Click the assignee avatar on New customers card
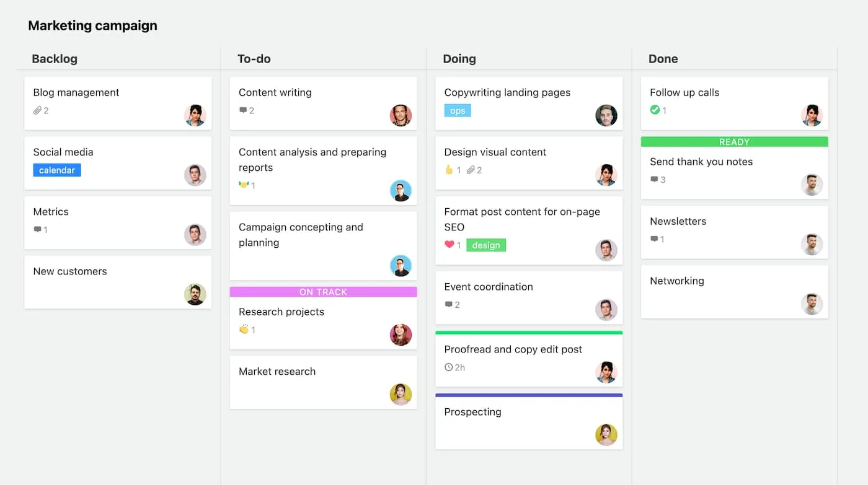Screen dimensions: 868x485 (x=195, y=294)
